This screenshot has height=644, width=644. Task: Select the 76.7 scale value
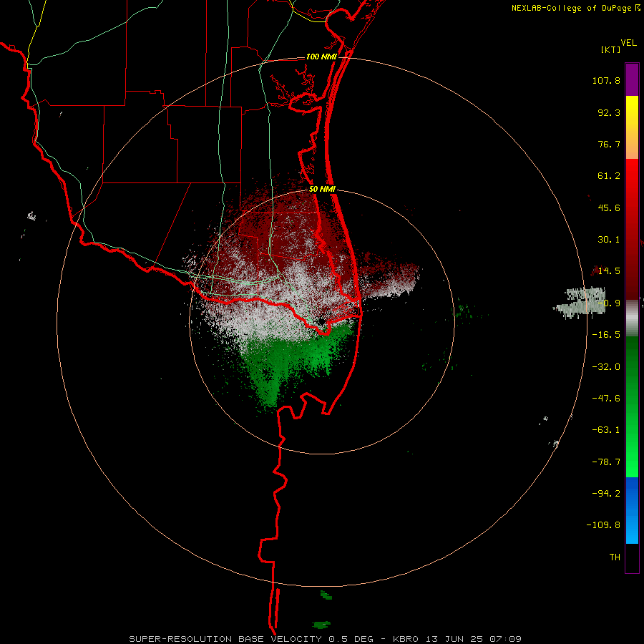click(x=609, y=144)
